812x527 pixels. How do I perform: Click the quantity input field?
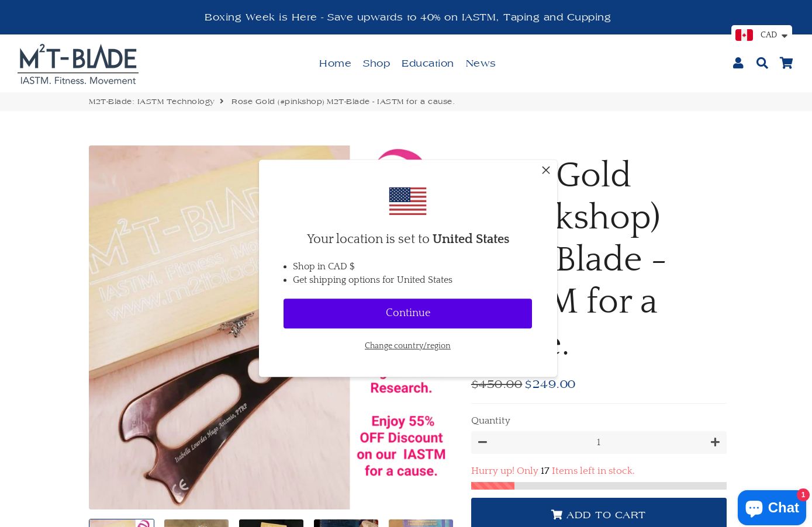click(x=599, y=442)
